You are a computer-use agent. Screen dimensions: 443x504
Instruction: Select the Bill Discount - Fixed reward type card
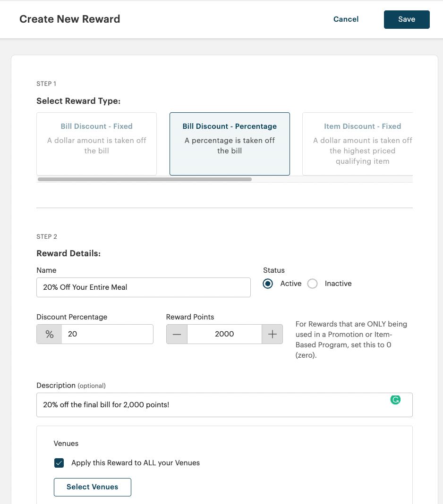96,143
